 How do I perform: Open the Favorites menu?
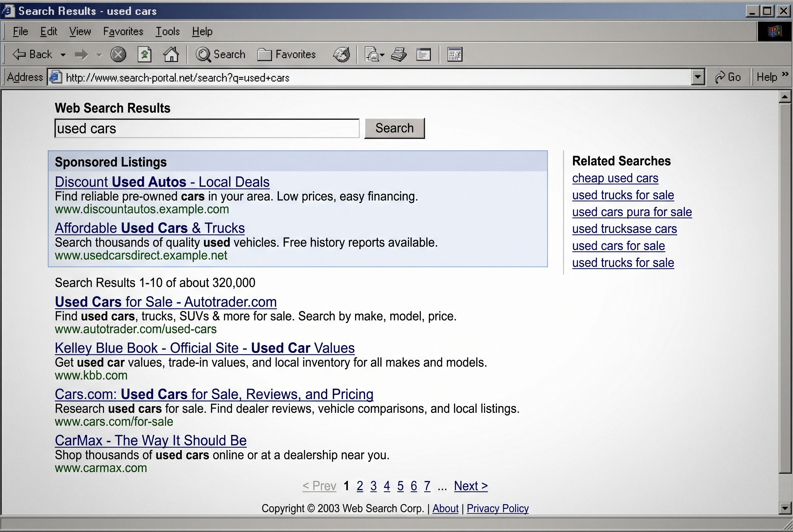coord(123,32)
